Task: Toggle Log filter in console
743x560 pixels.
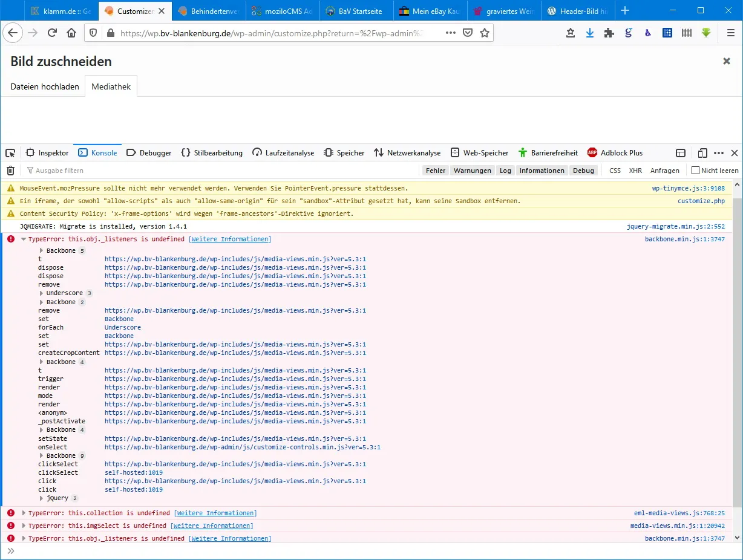Action: click(x=505, y=171)
